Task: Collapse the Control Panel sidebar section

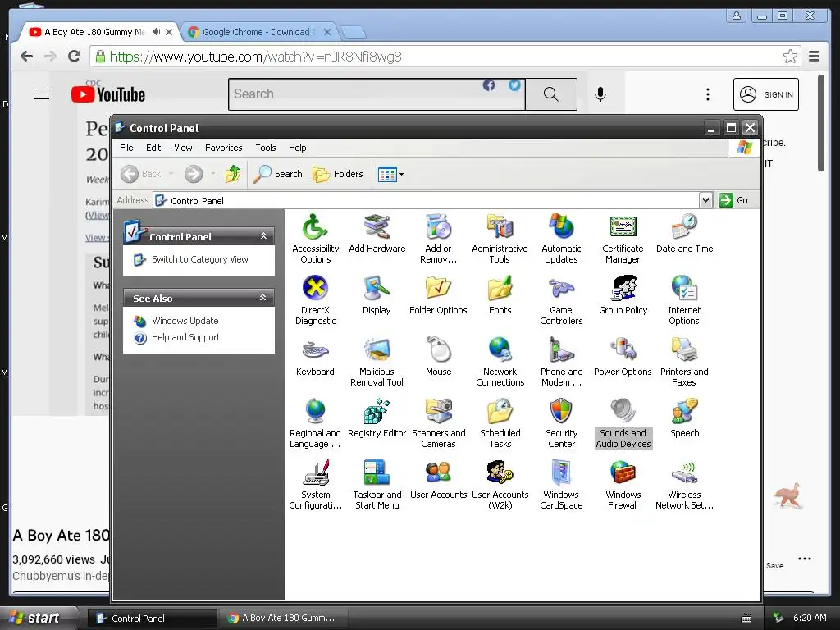Action: (x=263, y=236)
